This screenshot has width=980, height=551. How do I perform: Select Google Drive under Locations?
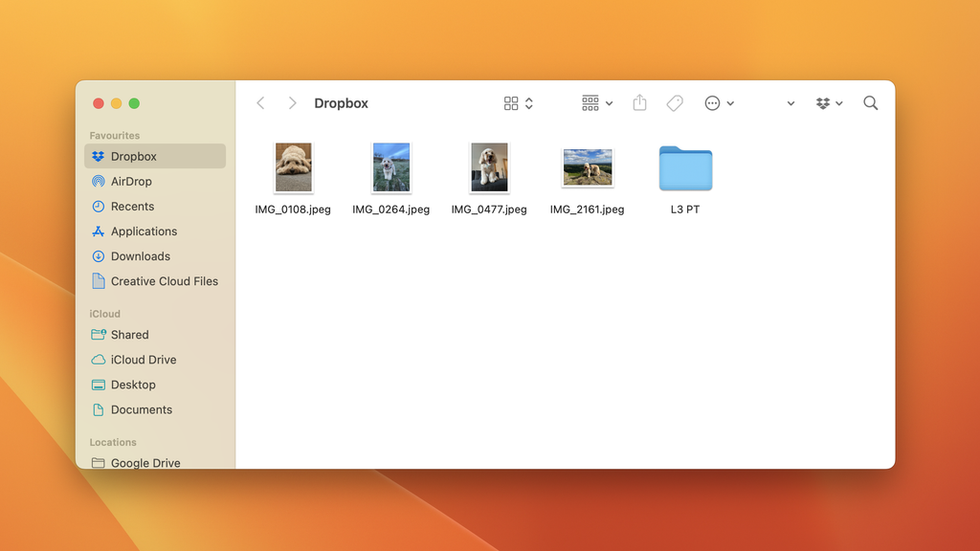click(x=145, y=462)
